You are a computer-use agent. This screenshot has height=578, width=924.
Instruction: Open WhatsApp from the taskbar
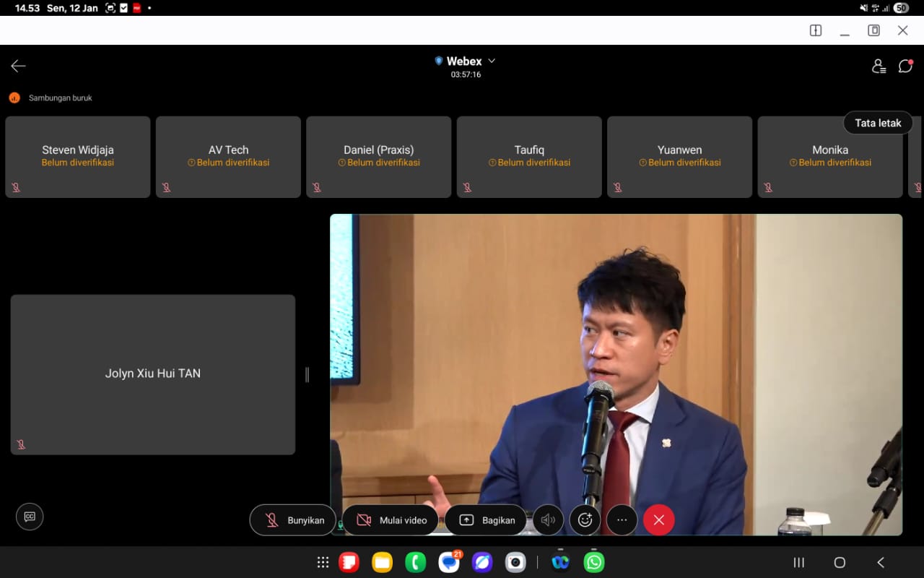pos(594,562)
